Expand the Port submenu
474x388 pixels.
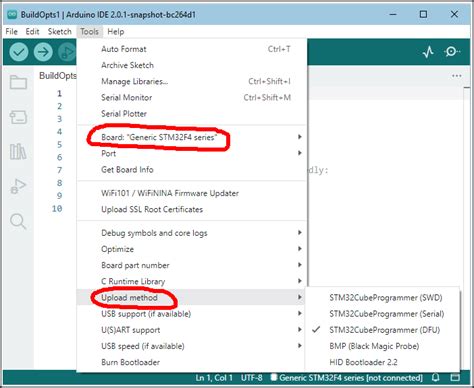pyautogui.click(x=192, y=153)
